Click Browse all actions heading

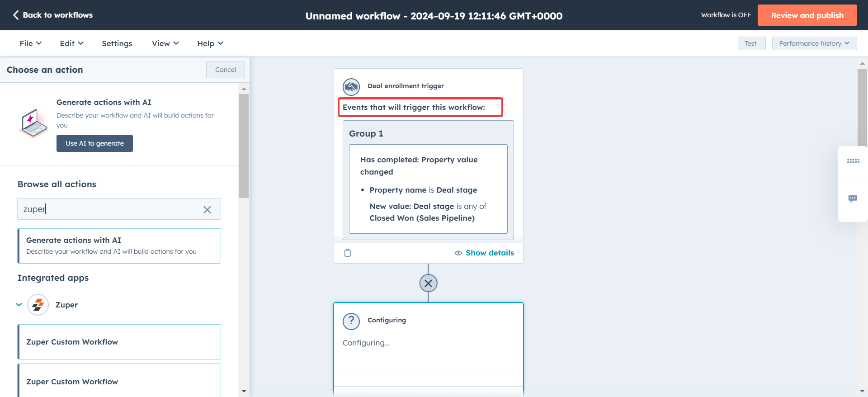coord(57,184)
